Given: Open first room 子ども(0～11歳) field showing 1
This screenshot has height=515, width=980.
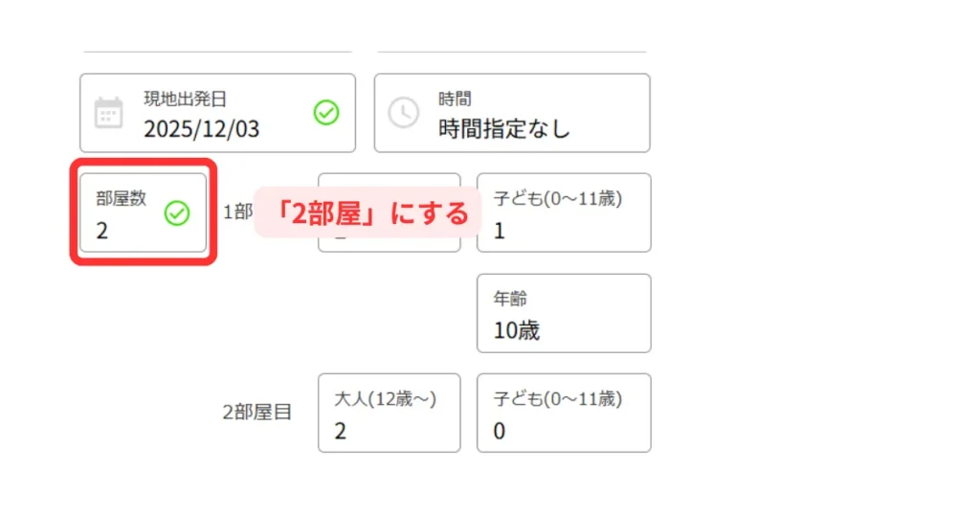Looking at the screenshot, I should [x=564, y=213].
